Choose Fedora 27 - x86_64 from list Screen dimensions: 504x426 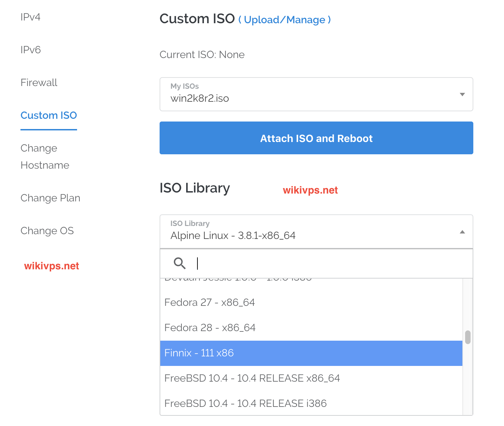209,302
